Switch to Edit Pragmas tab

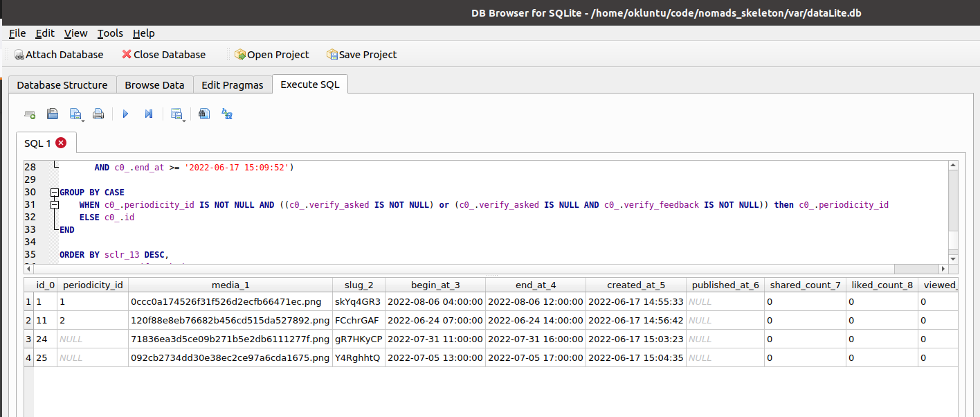[233, 85]
